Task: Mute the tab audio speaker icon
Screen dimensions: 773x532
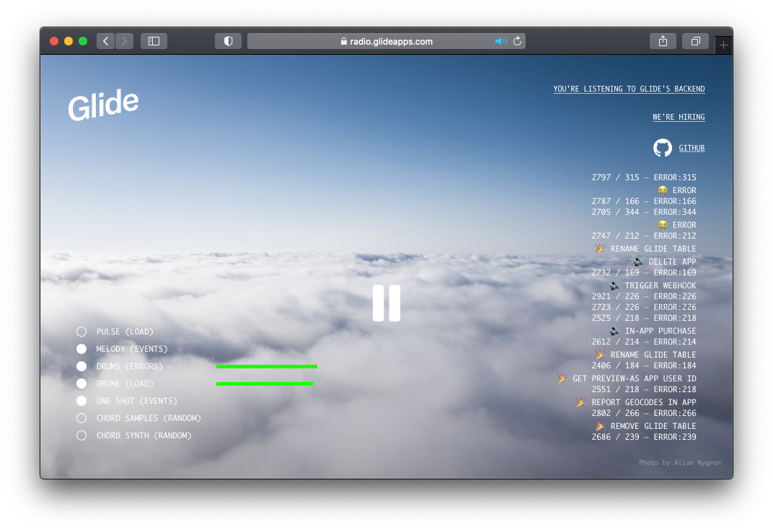Action: (x=500, y=41)
